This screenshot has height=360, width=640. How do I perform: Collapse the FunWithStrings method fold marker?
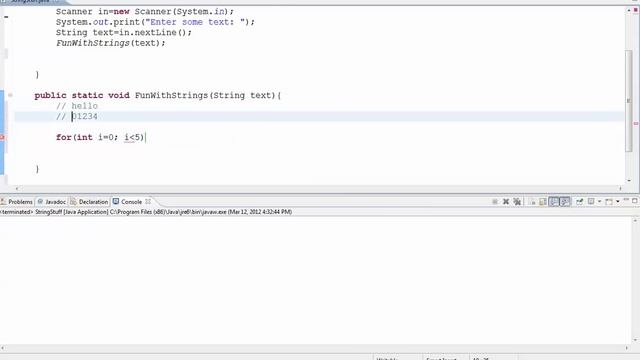(10, 95)
